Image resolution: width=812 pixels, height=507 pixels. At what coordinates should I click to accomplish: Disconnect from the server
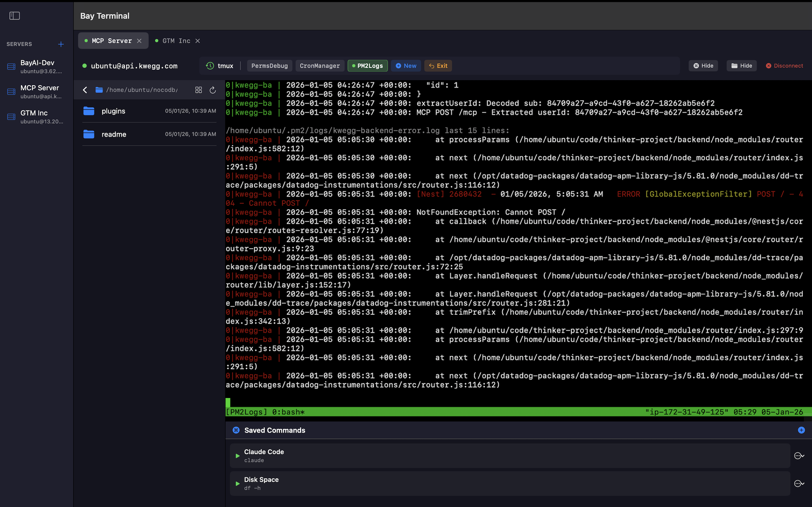pyautogui.click(x=784, y=66)
